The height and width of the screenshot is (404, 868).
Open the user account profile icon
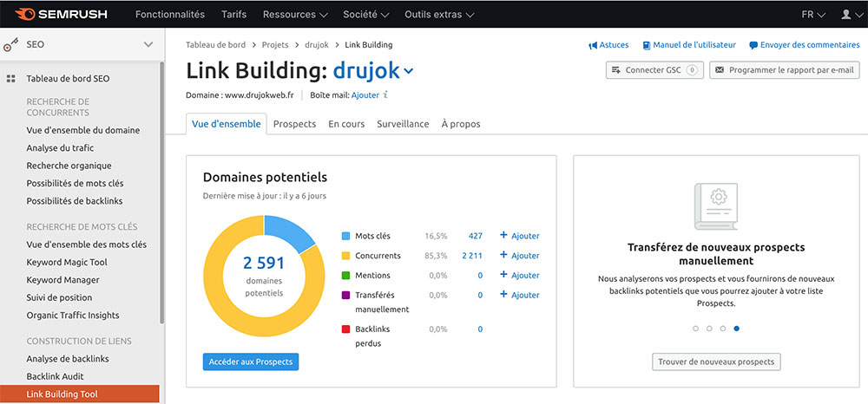pos(845,15)
